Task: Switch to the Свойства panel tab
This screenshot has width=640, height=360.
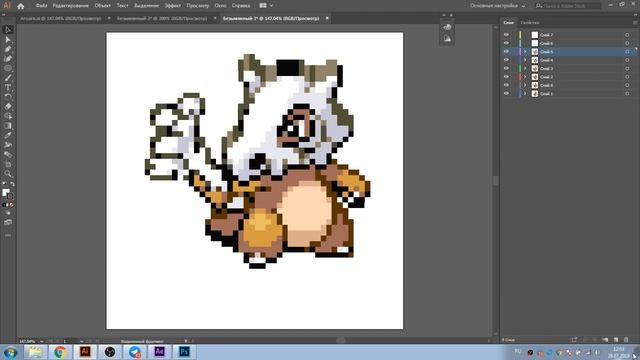Action: point(530,23)
